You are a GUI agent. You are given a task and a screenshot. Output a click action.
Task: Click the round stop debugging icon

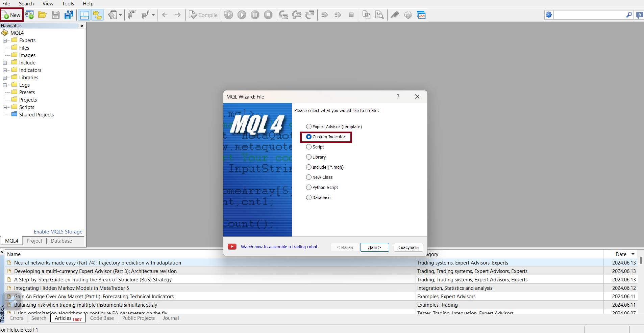coord(268,15)
